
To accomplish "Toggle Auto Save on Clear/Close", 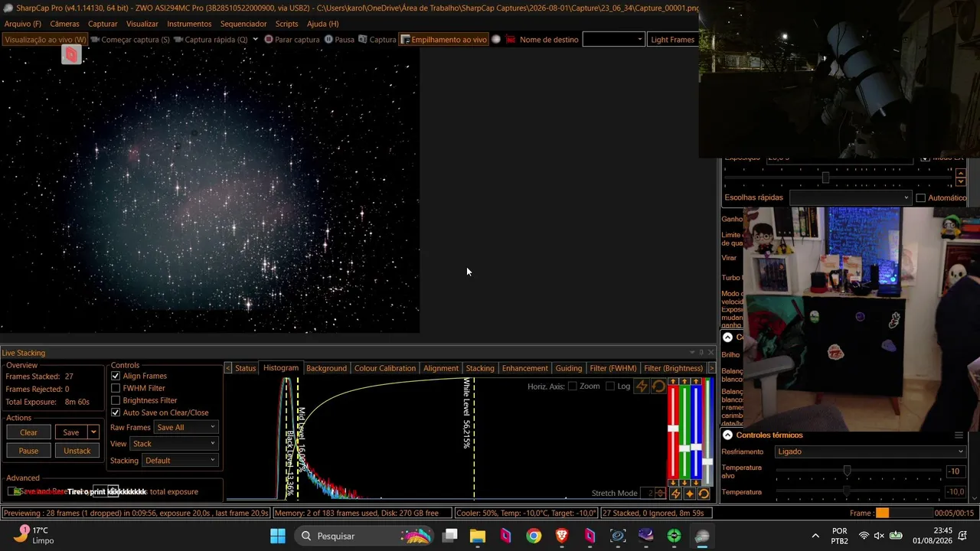I will [x=116, y=412].
